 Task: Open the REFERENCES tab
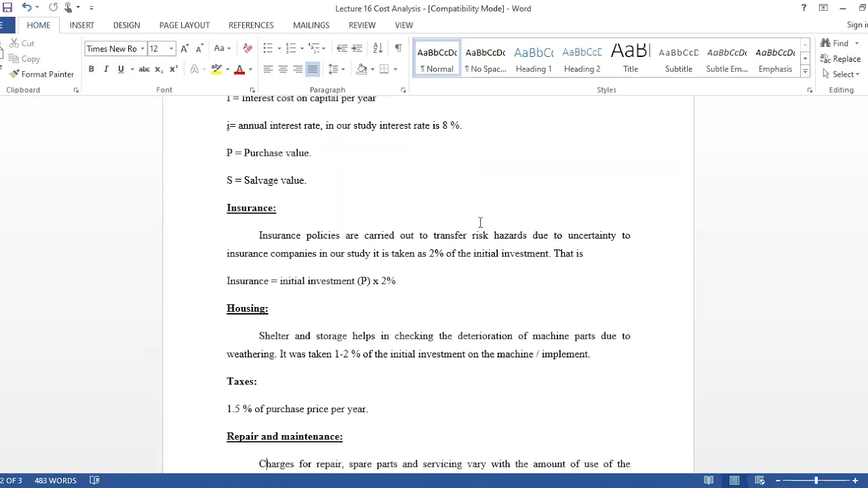[x=251, y=25]
